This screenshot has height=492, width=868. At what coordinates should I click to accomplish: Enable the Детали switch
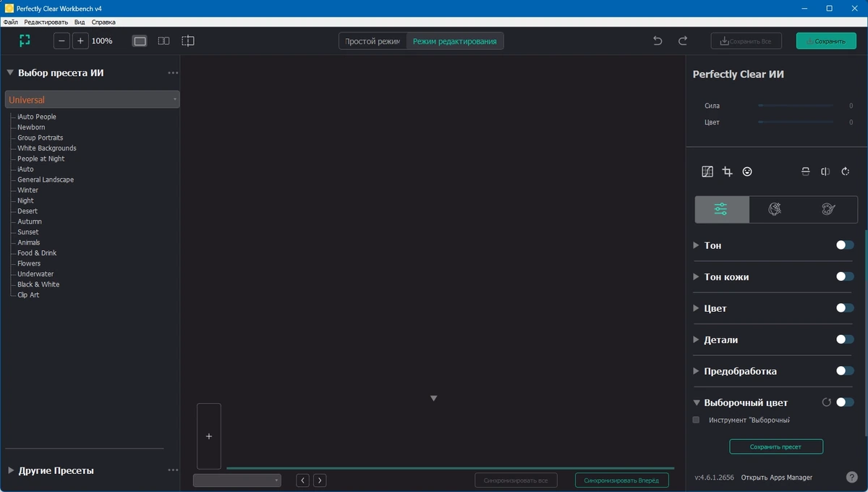point(845,339)
